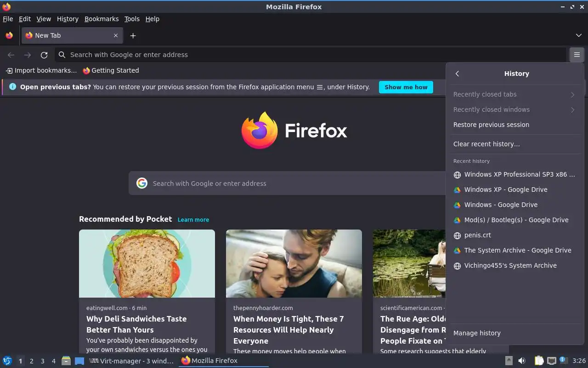588x368 pixels.
Task: Click the browser back arrow
Action: click(11, 55)
